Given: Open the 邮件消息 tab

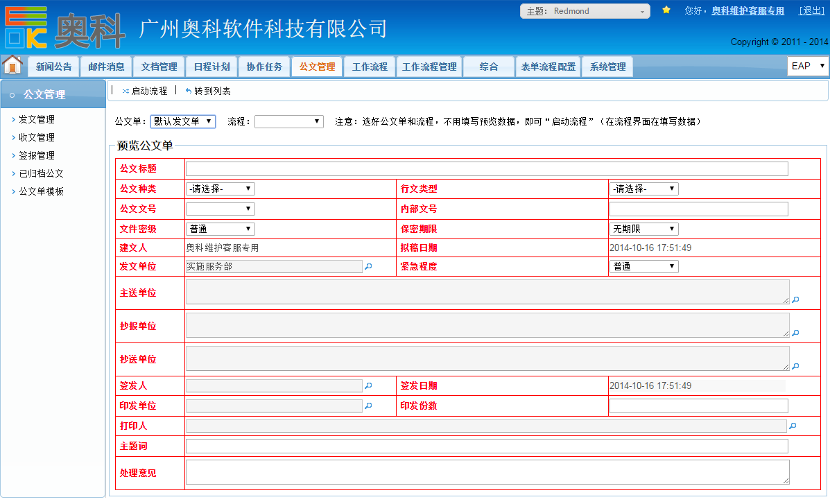Looking at the screenshot, I should click(x=106, y=67).
